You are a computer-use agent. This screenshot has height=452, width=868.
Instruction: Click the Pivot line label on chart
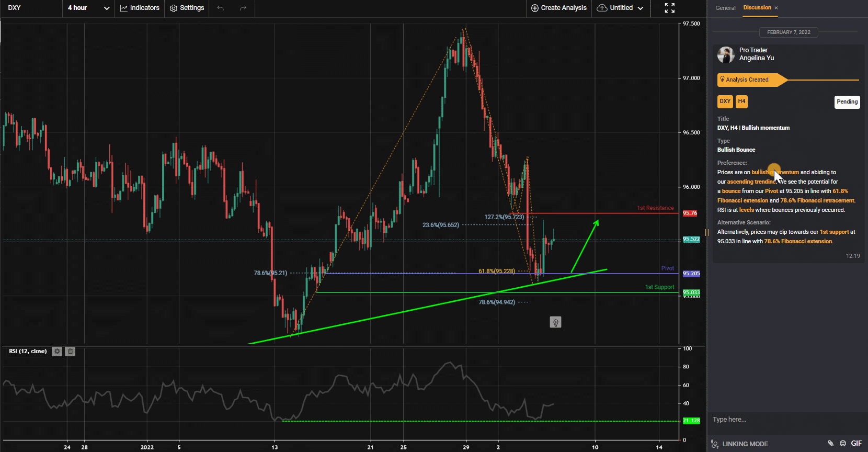coord(668,268)
